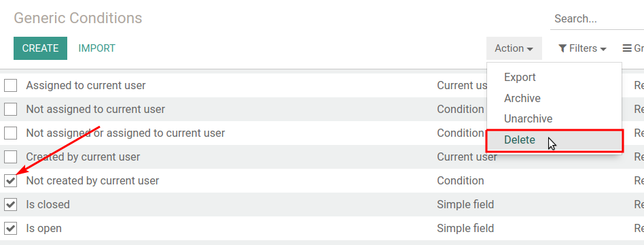Uncheck the Not created by current user checkbox

pos(11,181)
